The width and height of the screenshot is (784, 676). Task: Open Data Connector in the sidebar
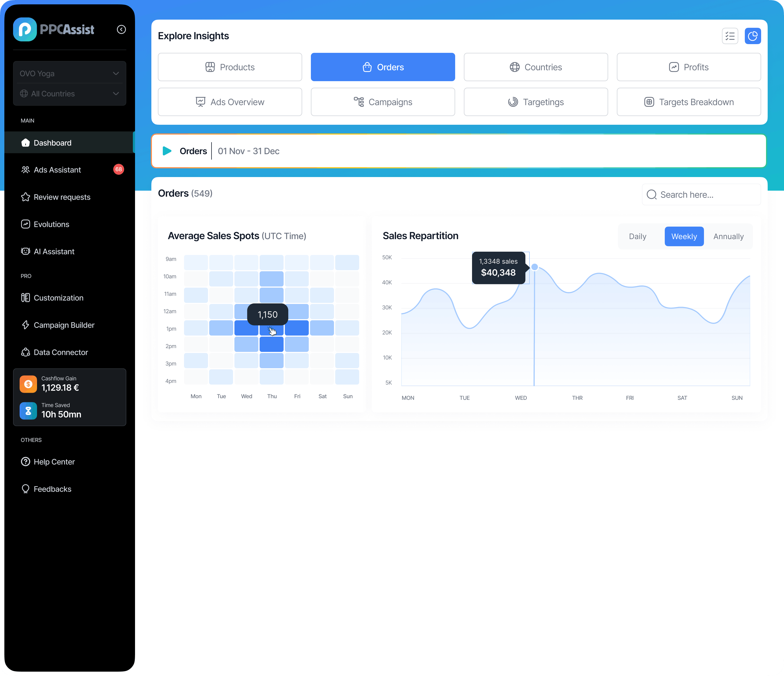60,352
